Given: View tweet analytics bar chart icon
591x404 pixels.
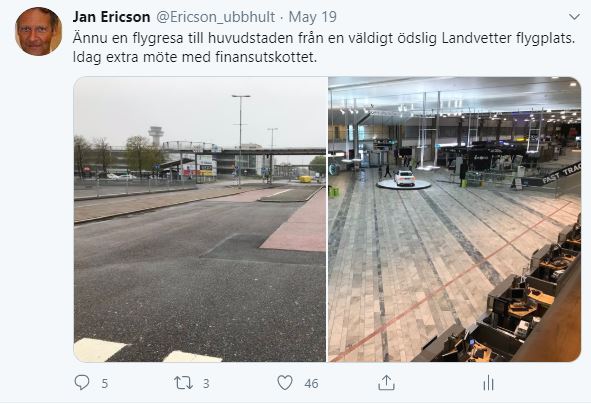Looking at the screenshot, I should 488,383.
